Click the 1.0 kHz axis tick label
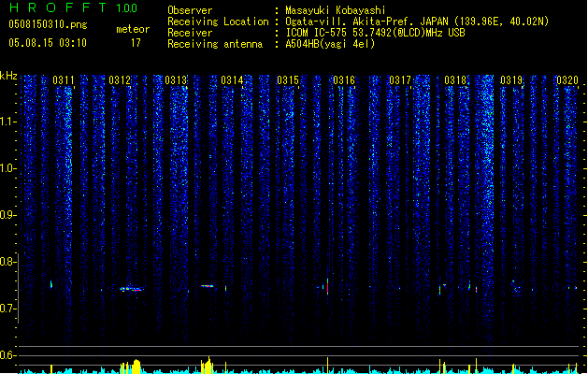 [7, 168]
